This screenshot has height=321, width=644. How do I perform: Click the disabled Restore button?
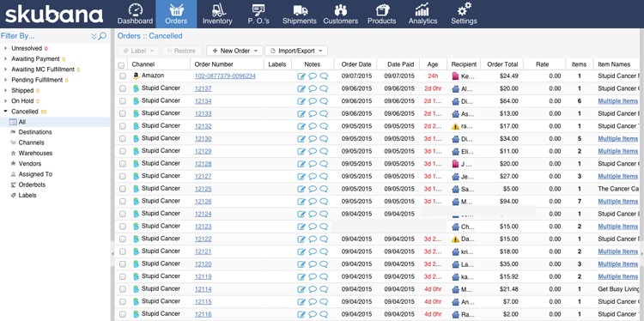coord(181,51)
